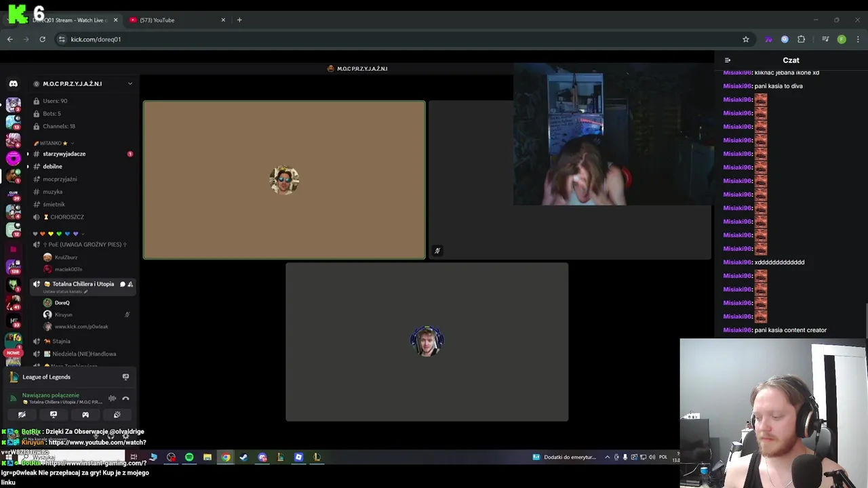The width and height of the screenshot is (868, 488).
Task: Start a Discord activity with the gamepad icon
Action: pos(85,415)
